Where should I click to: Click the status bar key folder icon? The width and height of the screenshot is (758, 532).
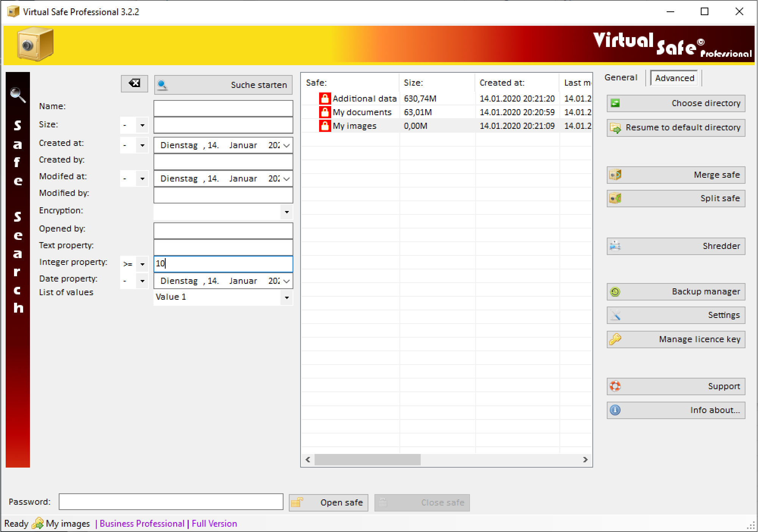[38, 523]
